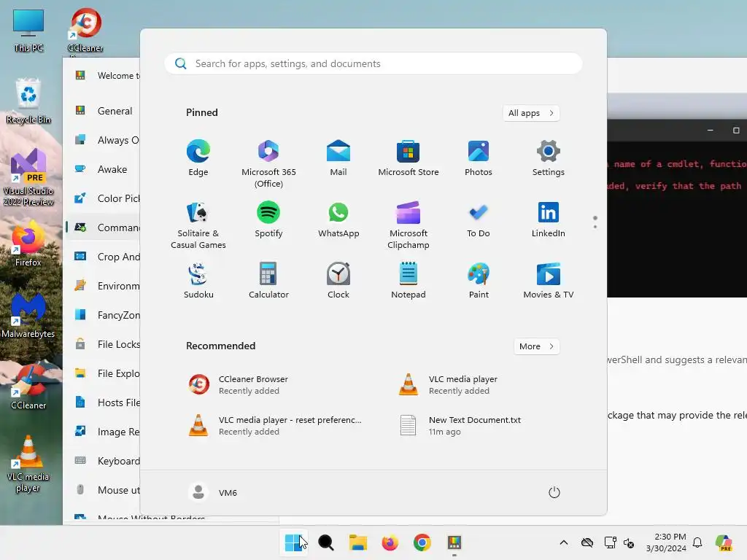Screen dimensions: 747x560
Task: Launch Firefox from the taskbar
Action: [x=390, y=542]
